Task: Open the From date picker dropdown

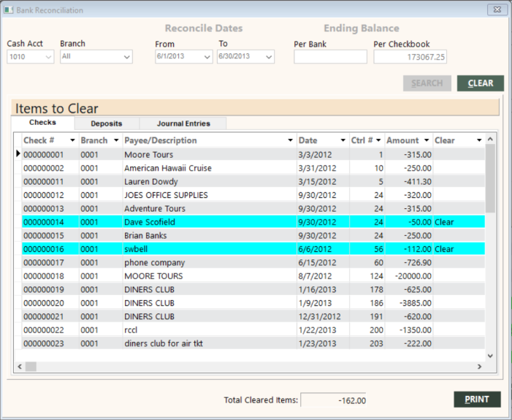Action: [x=207, y=57]
